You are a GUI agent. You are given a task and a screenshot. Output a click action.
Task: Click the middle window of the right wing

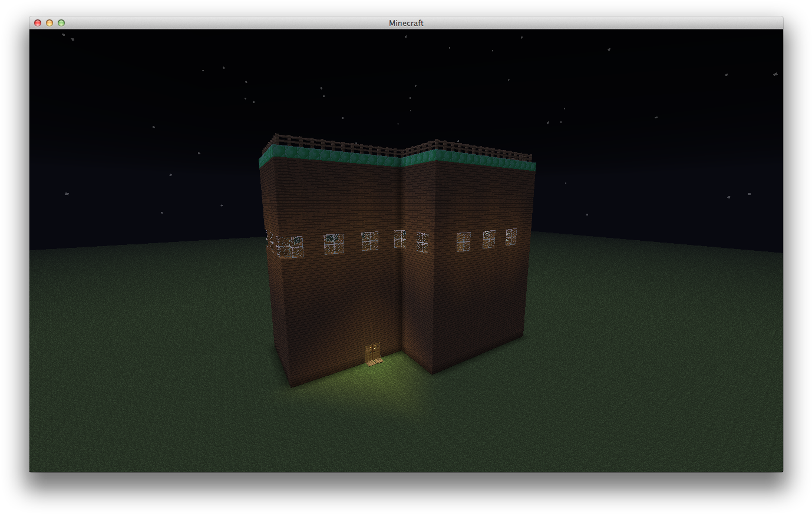pos(488,239)
